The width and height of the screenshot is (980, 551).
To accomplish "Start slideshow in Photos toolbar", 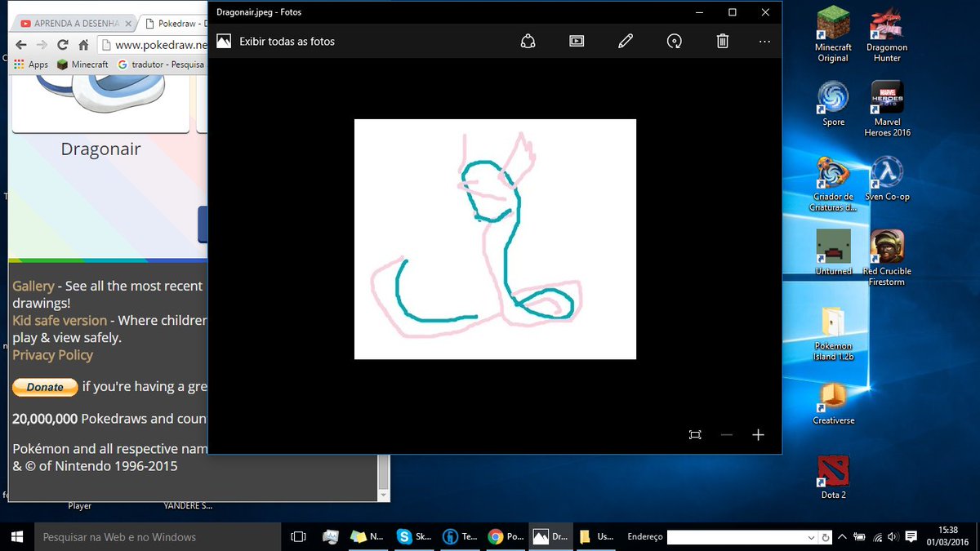I will click(577, 42).
